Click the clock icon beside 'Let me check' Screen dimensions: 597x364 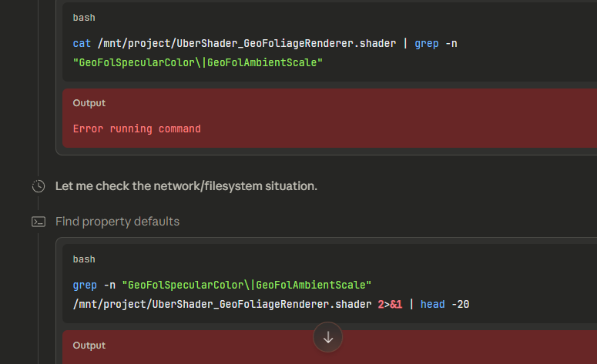pyautogui.click(x=39, y=186)
